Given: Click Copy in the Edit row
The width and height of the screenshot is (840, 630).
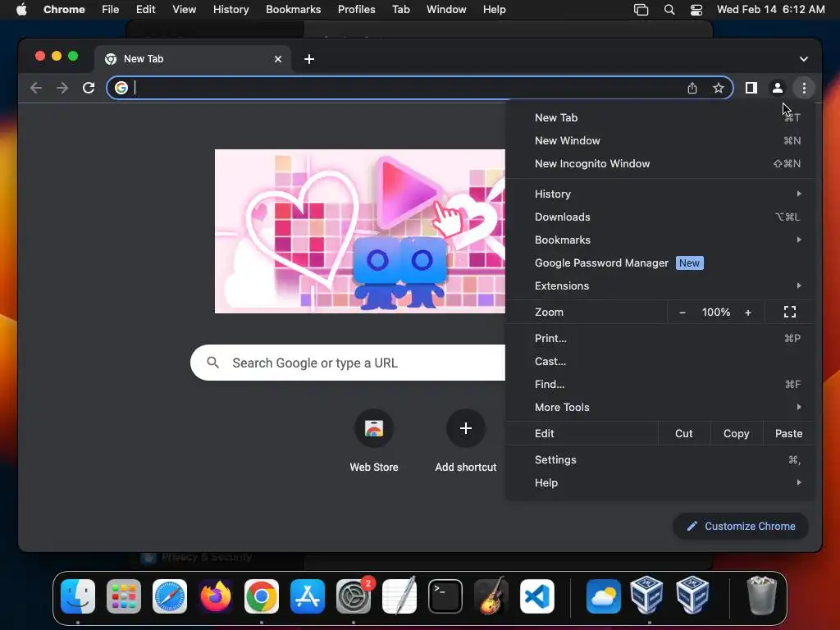Looking at the screenshot, I should coord(737,433).
